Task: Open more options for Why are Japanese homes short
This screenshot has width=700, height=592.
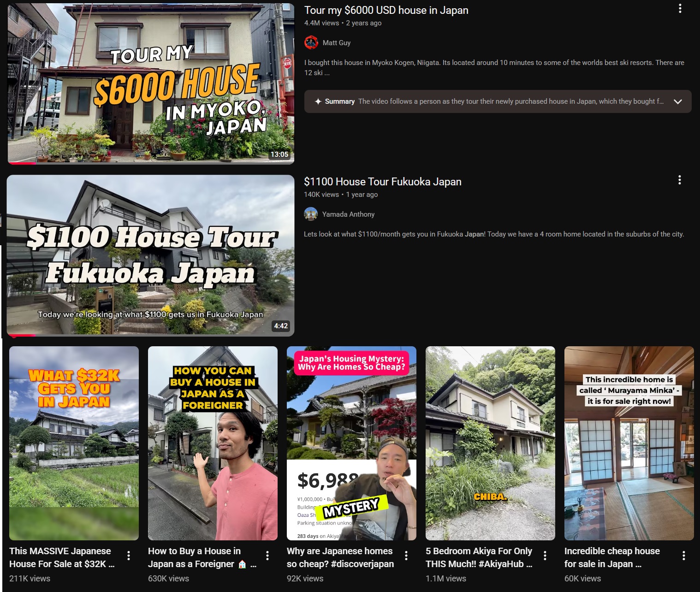Action: 406,556
